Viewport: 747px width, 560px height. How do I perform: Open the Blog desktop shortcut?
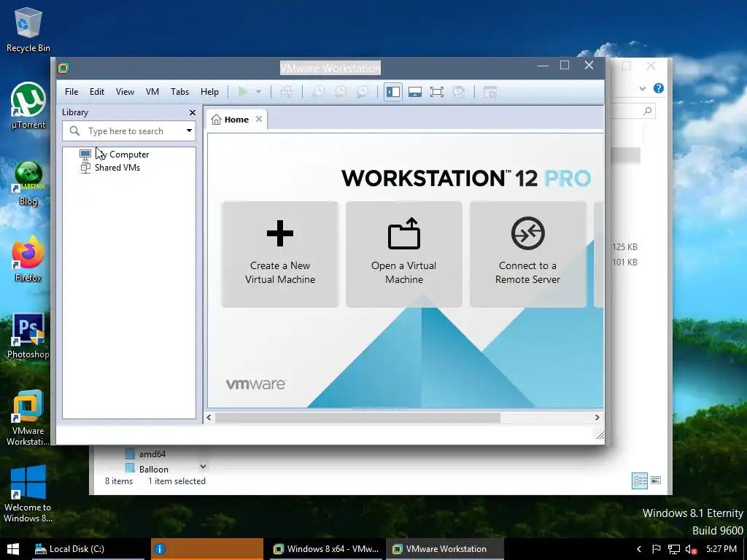pyautogui.click(x=28, y=183)
